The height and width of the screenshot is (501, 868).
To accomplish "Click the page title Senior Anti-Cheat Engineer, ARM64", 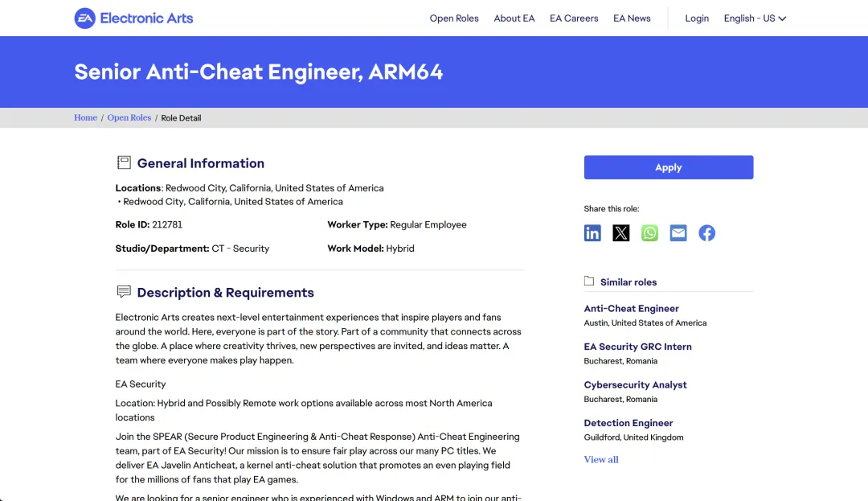I will pos(259,72).
